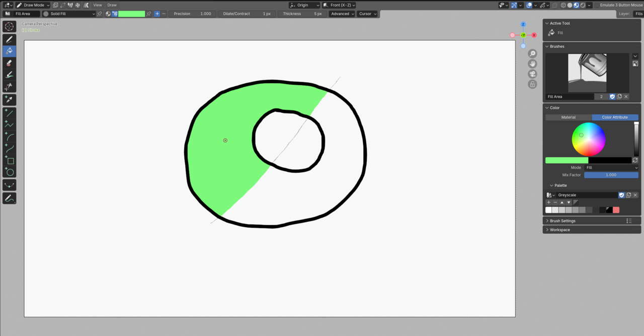The width and height of the screenshot is (644, 336).
Task: Switch to solid viewport shading
Action: (x=570, y=5)
